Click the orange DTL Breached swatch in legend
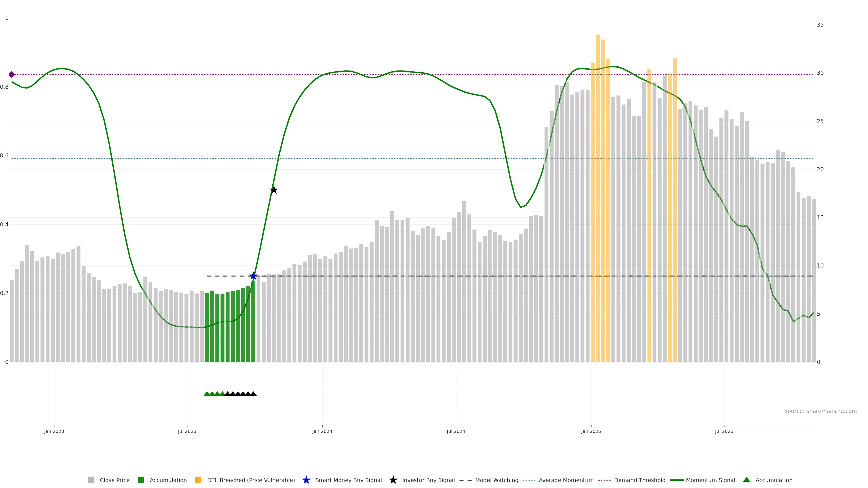This screenshot has height=488, width=868. (198, 480)
